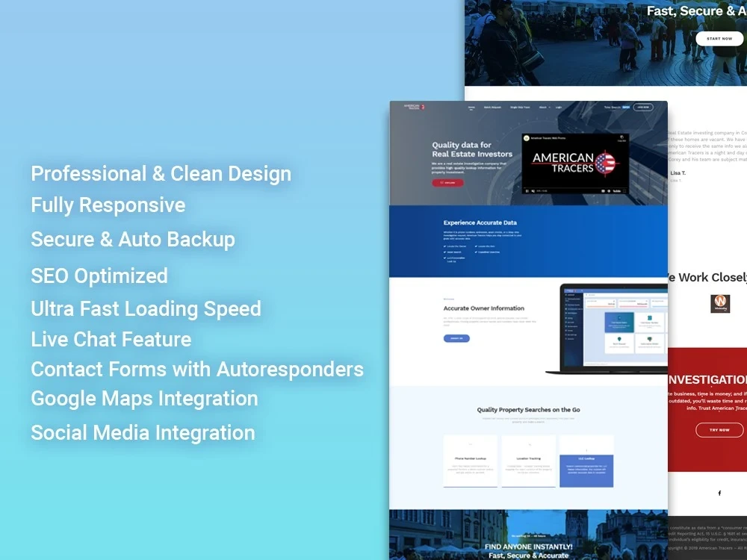Click 'Quality Property Searches on the Go' heading
This screenshot has width=747, height=560.
[x=528, y=409]
